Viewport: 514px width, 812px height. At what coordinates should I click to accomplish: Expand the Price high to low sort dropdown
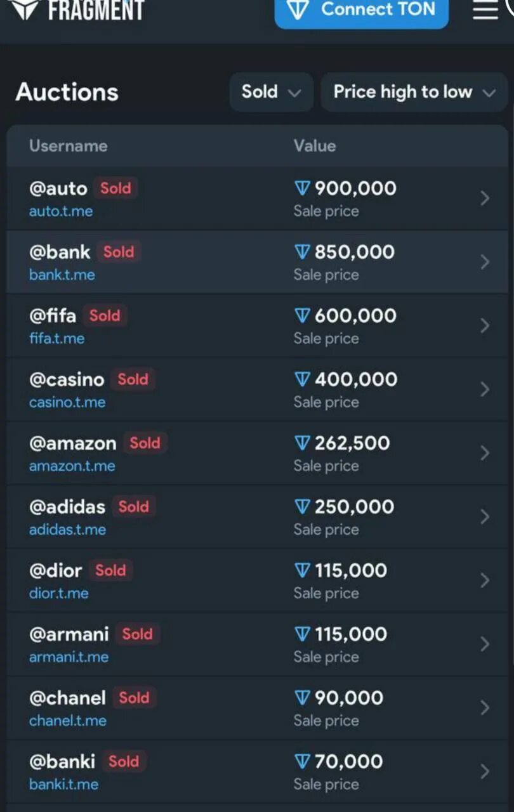point(414,92)
